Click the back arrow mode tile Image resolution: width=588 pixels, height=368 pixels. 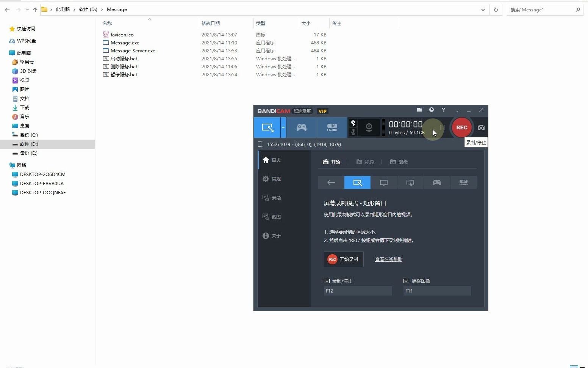[x=331, y=182]
